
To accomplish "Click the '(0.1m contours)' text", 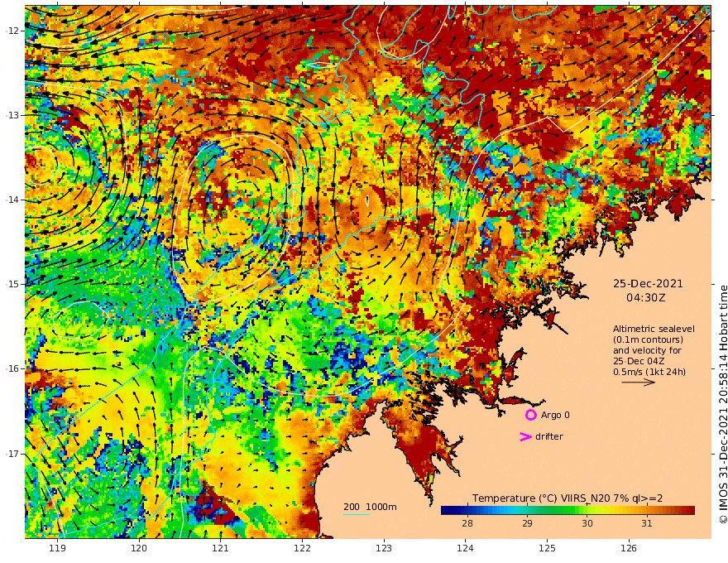I will coord(648,339).
